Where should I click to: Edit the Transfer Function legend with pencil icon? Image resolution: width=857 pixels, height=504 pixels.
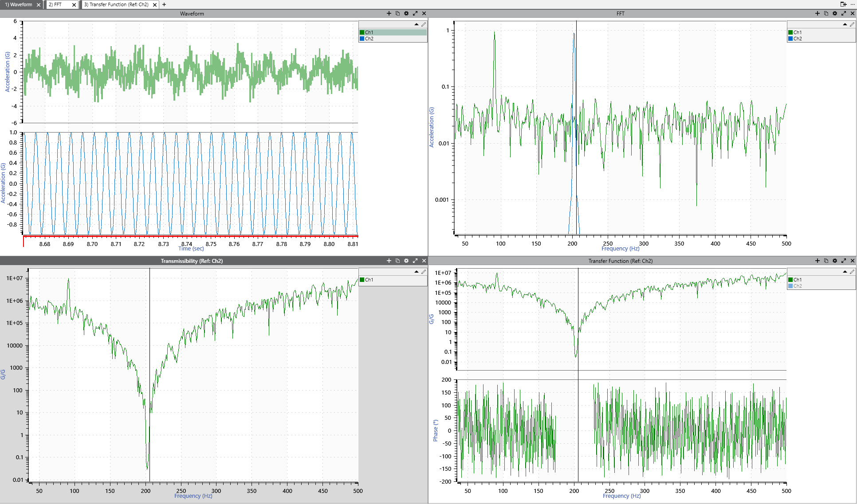click(x=852, y=272)
